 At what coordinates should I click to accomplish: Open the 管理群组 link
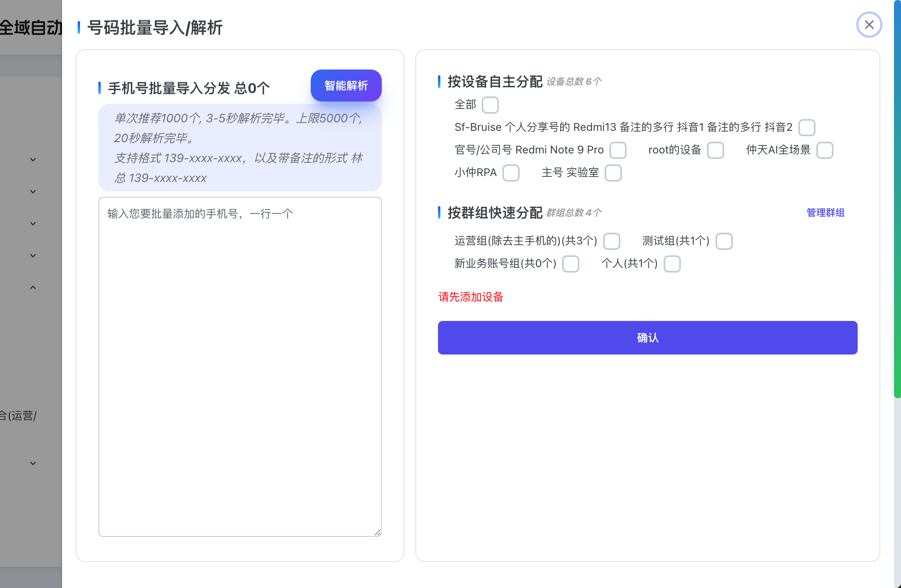pyautogui.click(x=825, y=213)
